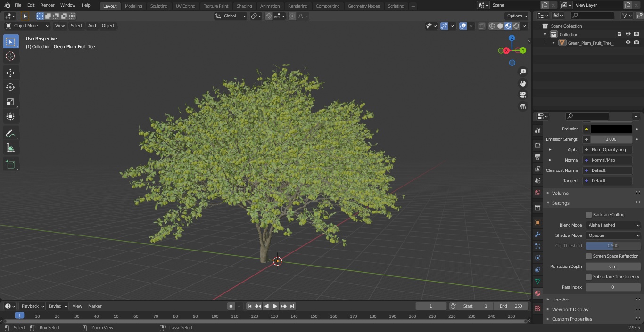Click the viewport zoom magnifier icon
Viewport: 644px width, 332px height.
(522, 72)
